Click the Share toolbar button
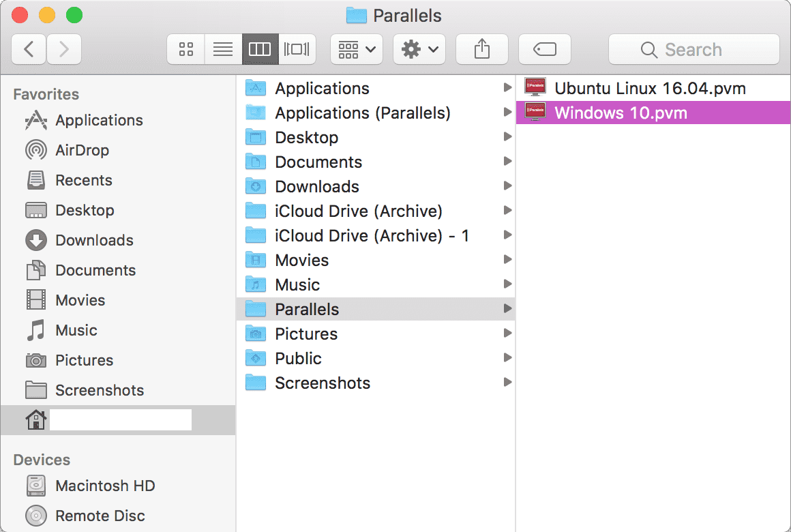791x532 pixels. tap(481, 49)
